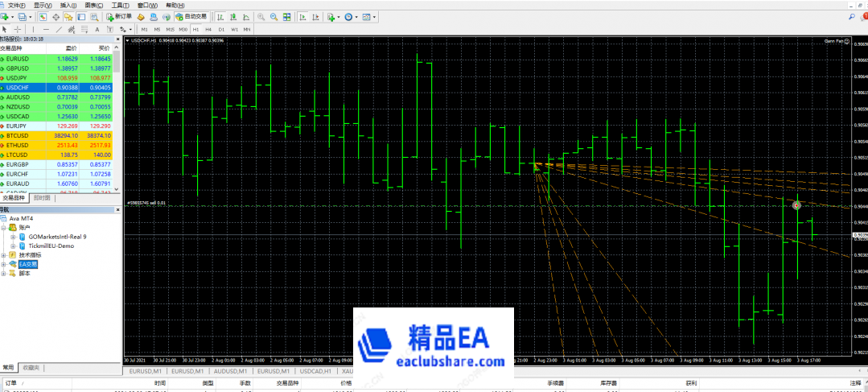Switch timeframe to H4
Viewport: 868px width, 392px height.
tap(208, 29)
